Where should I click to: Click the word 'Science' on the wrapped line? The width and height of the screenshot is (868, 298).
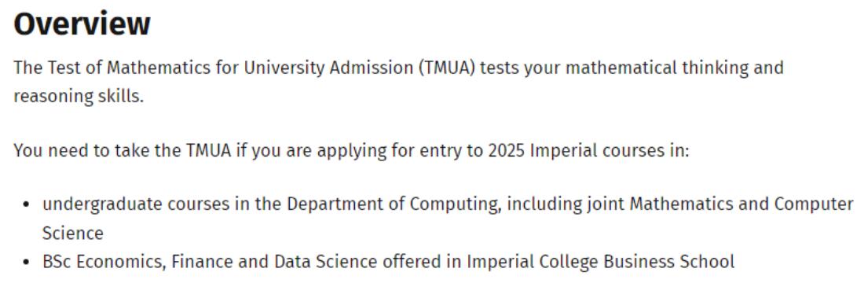coord(72,234)
